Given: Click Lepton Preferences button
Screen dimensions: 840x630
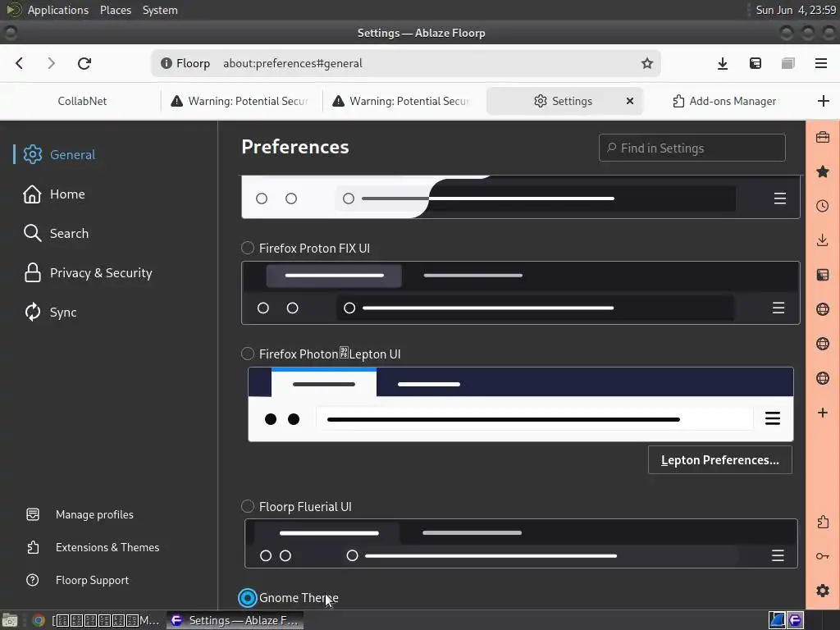Looking at the screenshot, I should 719,459.
